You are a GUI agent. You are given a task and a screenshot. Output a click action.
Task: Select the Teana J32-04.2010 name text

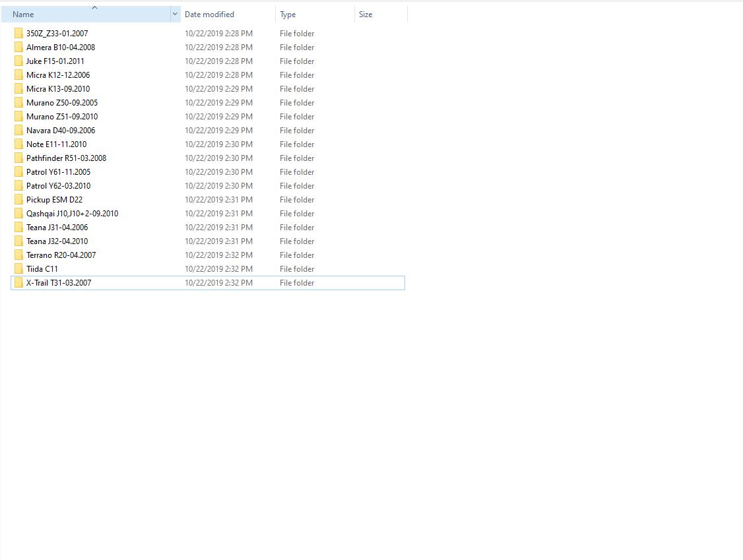57,241
